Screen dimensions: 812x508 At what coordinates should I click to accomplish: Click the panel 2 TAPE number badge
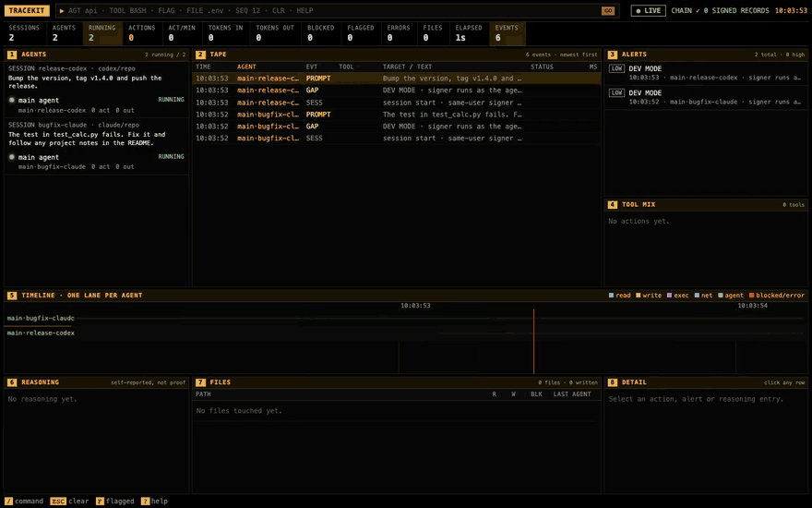(x=200, y=54)
